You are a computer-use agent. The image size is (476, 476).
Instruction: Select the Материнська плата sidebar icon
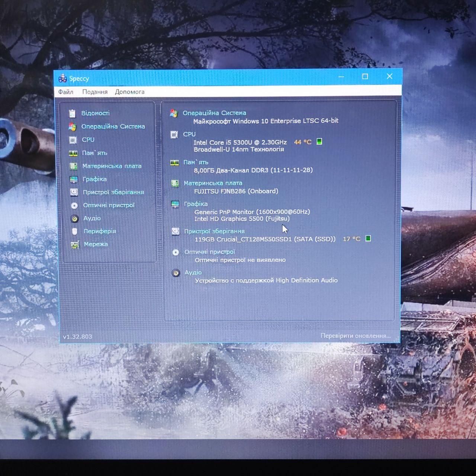click(74, 166)
